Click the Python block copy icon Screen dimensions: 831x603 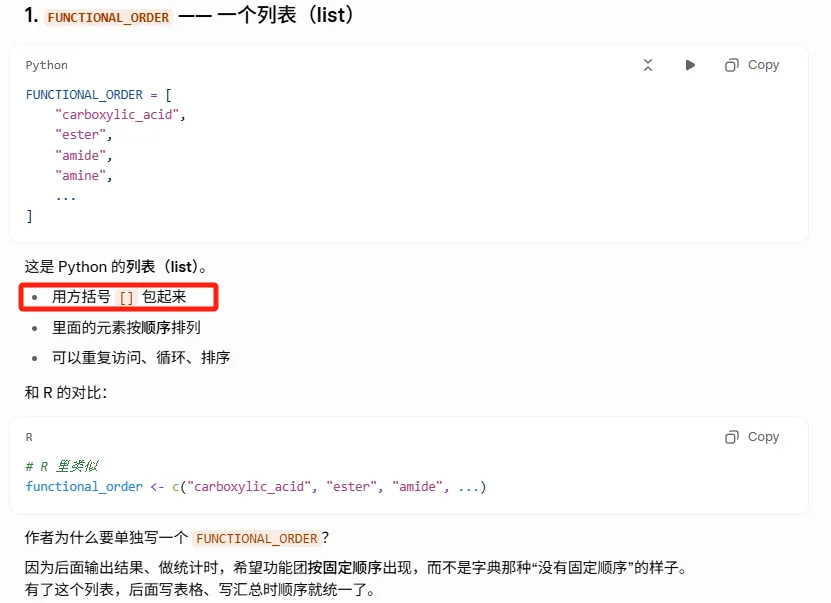(731, 65)
